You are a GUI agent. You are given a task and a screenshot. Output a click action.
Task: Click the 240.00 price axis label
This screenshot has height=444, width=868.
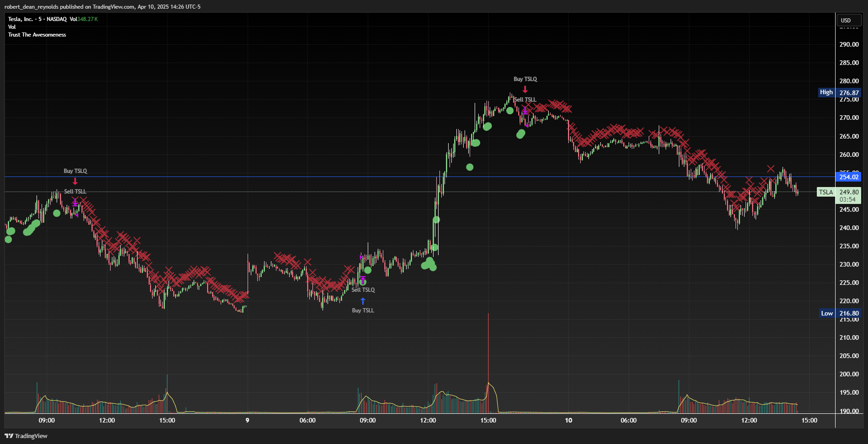849,228
